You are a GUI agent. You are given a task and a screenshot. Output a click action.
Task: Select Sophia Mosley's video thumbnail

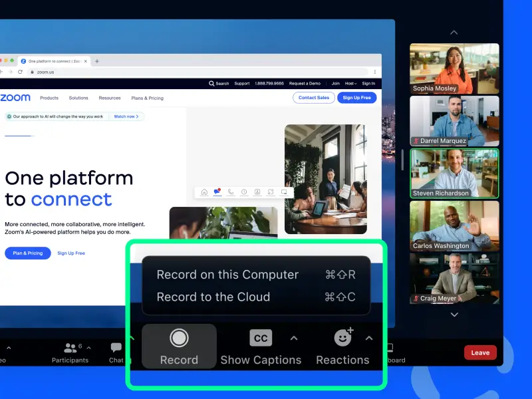(454, 66)
